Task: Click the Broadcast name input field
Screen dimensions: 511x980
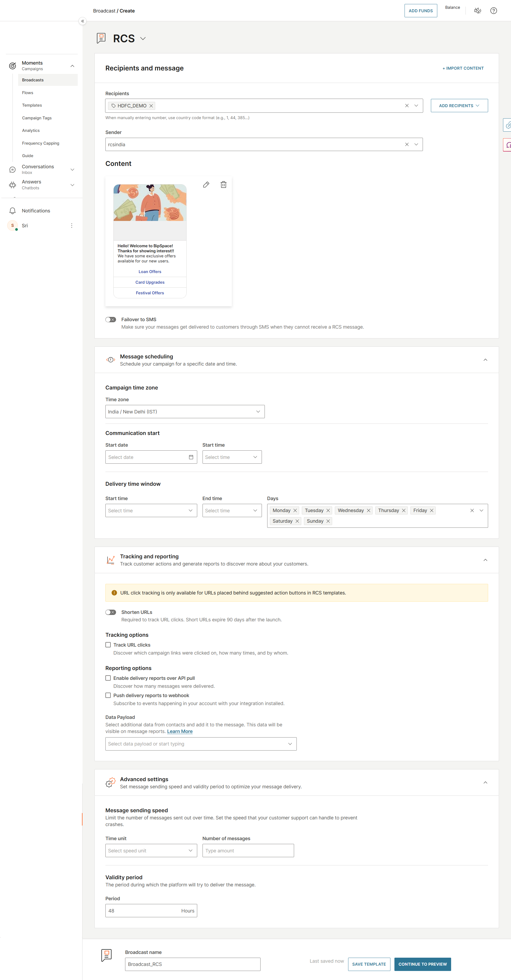Action: (192, 964)
